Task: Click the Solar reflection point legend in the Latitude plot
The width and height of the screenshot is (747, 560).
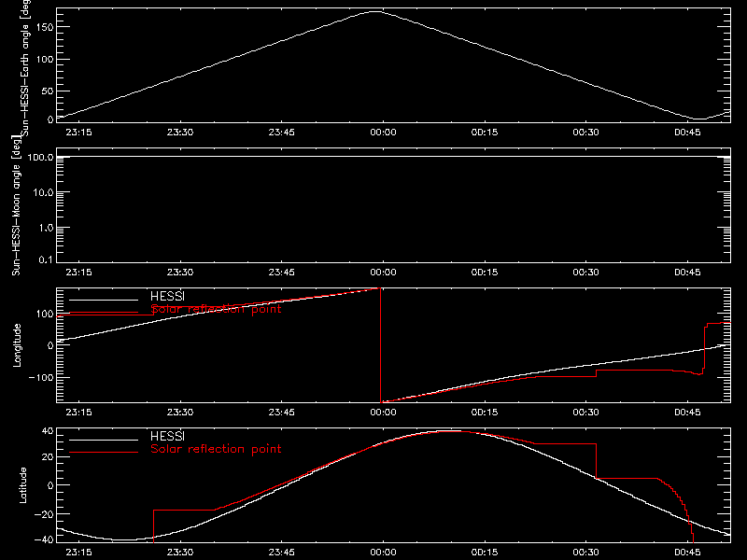Action: tap(216, 449)
